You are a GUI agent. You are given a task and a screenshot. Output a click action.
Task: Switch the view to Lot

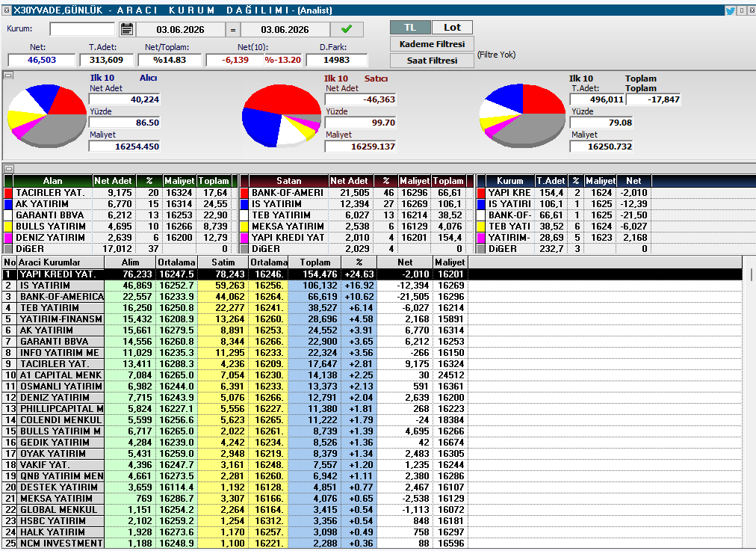452,28
